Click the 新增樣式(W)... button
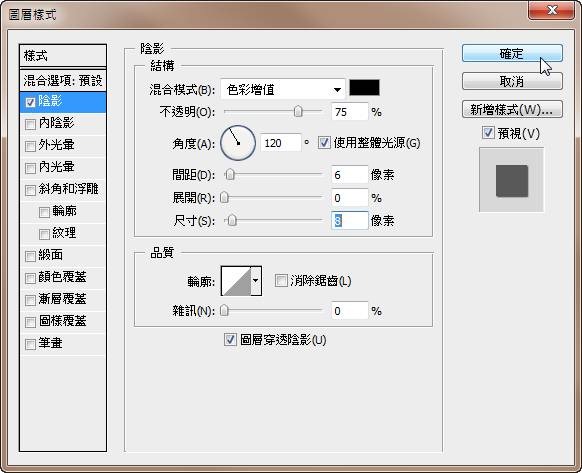This screenshot has width=582, height=473. pyautogui.click(x=512, y=110)
